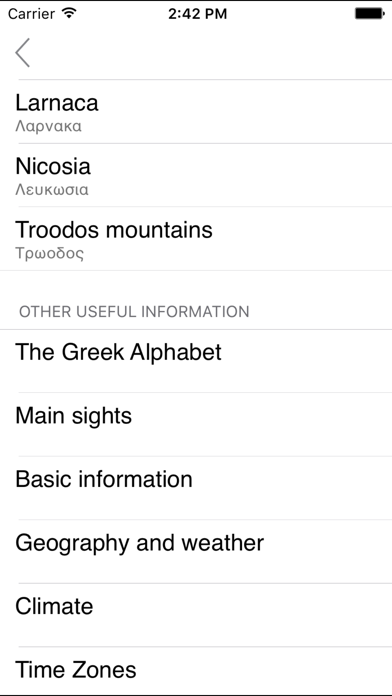Open the Nicosia entry
This screenshot has height=696, width=392.
point(196,175)
